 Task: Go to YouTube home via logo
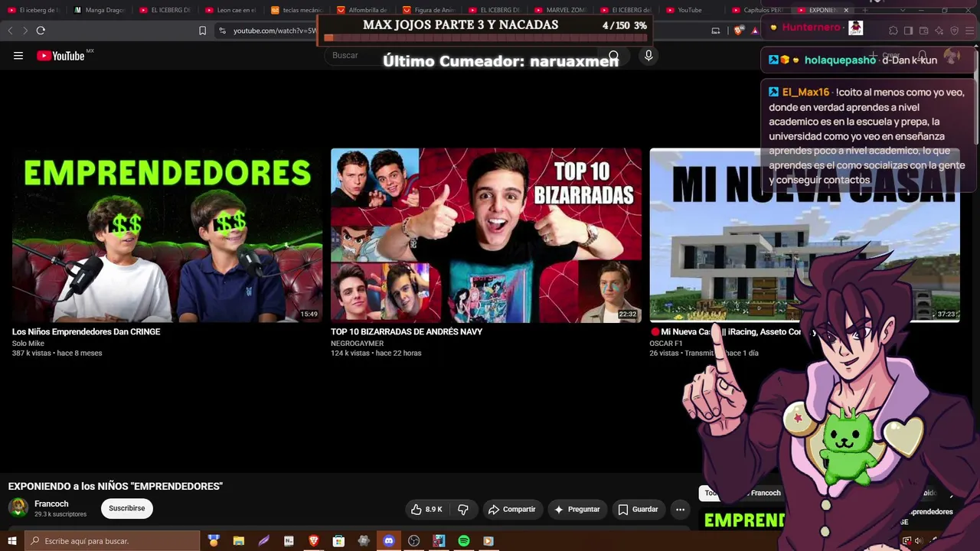point(61,56)
